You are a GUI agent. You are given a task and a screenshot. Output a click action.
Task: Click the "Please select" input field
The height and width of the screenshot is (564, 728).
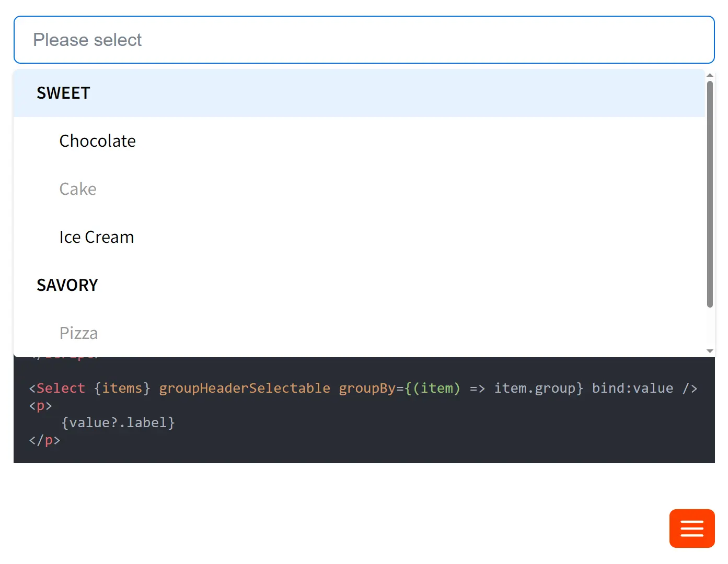pos(364,40)
